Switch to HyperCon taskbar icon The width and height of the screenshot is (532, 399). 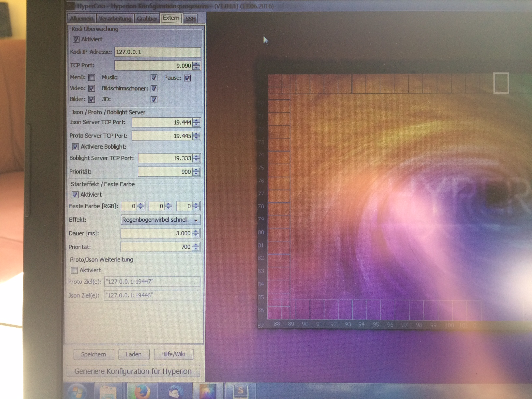point(208,391)
